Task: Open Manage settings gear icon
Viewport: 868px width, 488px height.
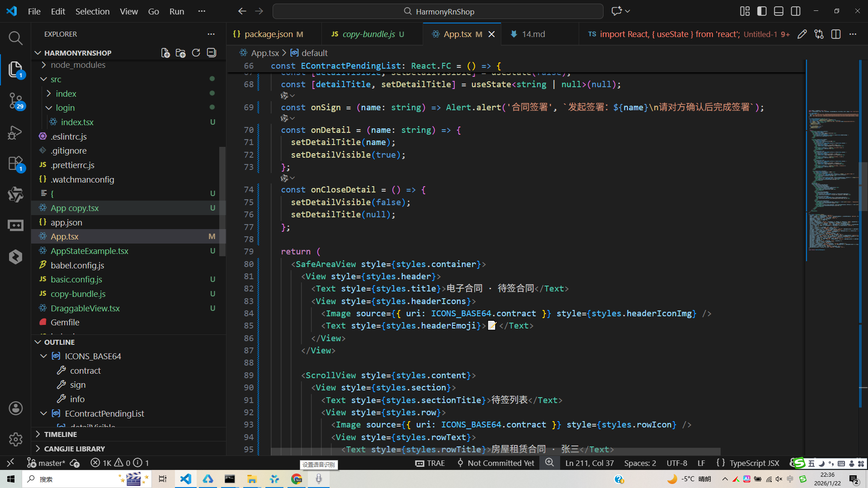Action: click(x=15, y=439)
